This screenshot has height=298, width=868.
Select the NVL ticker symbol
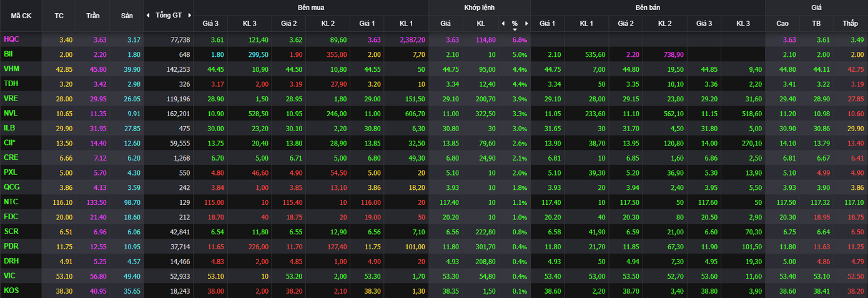11,113
